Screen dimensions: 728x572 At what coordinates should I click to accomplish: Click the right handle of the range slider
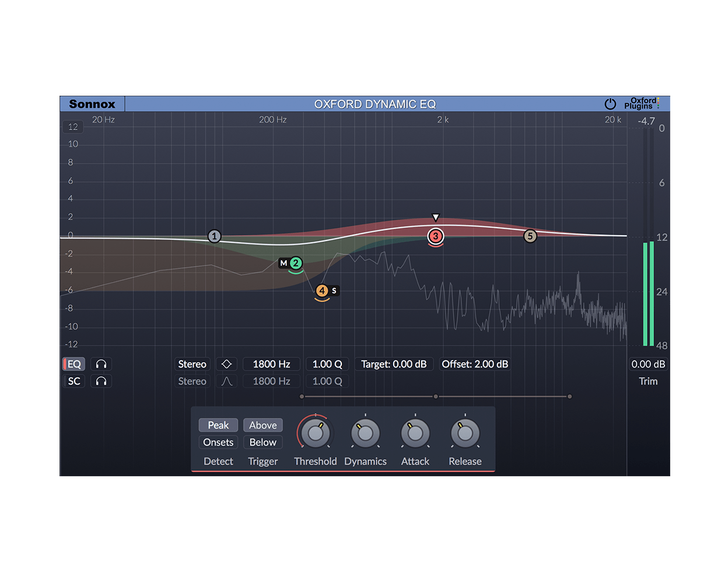point(569,397)
